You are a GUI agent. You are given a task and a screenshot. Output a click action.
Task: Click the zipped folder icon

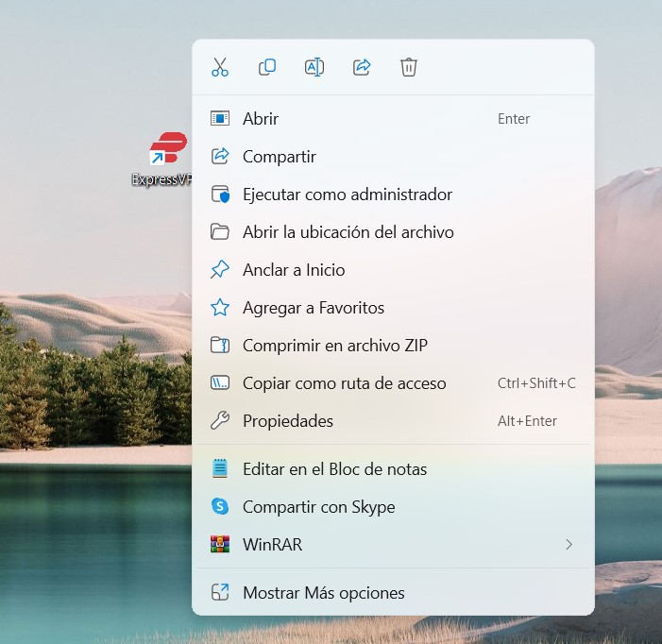(220, 346)
